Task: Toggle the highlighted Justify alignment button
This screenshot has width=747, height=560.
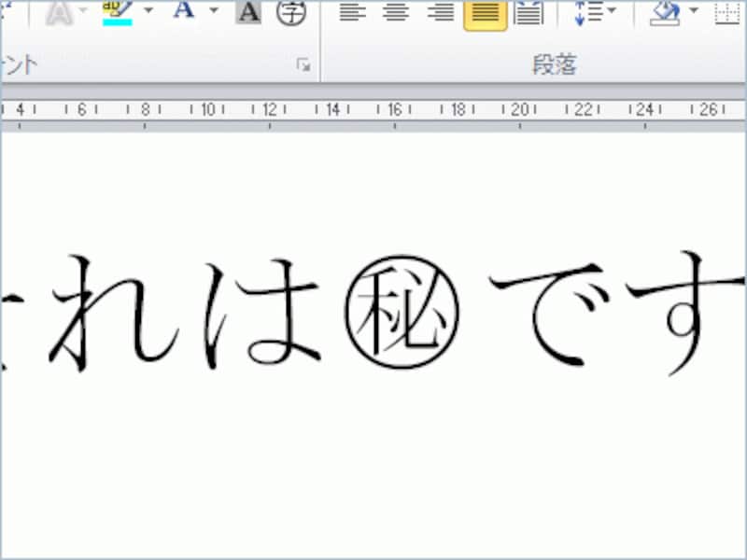Action: [486, 12]
